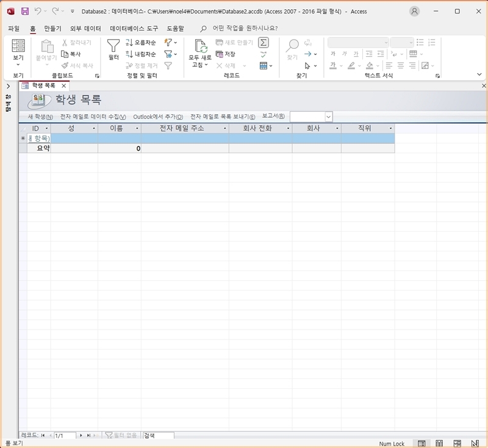The image size is (488, 448).
Task: Sort ascending with 오름차순 button
Action: point(141,43)
